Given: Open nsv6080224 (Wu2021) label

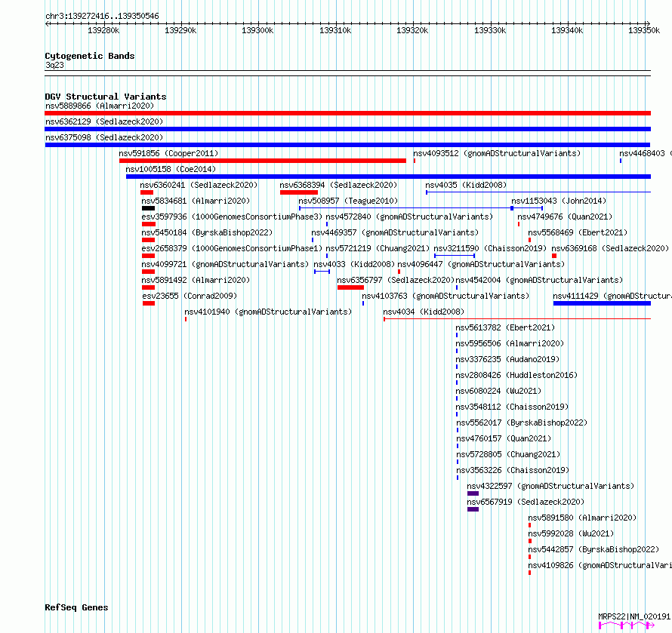Looking at the screenshot, I should click(x=498, y=391).
